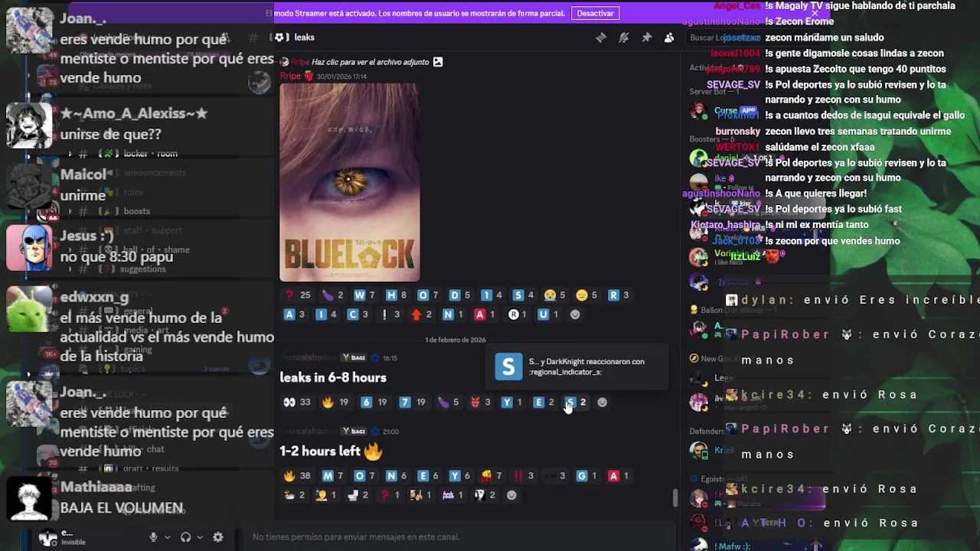
Task: Add a reaction to the Blue Lock poster message
Action: pos(576,315)
